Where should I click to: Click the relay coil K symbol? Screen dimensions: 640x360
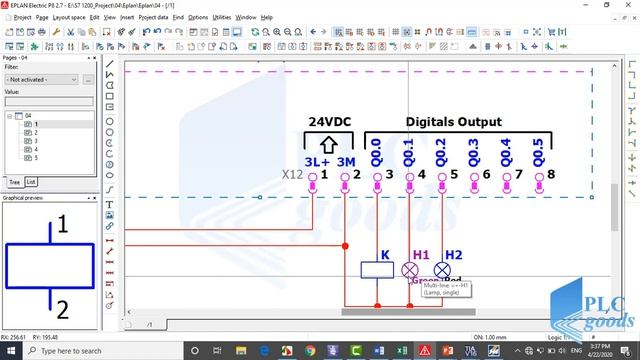pos(377,270)
